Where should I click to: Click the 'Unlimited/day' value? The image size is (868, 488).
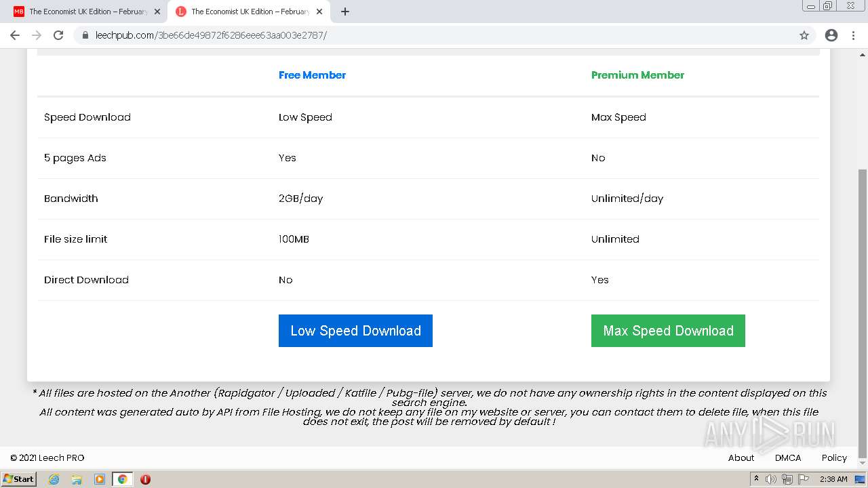627,199
